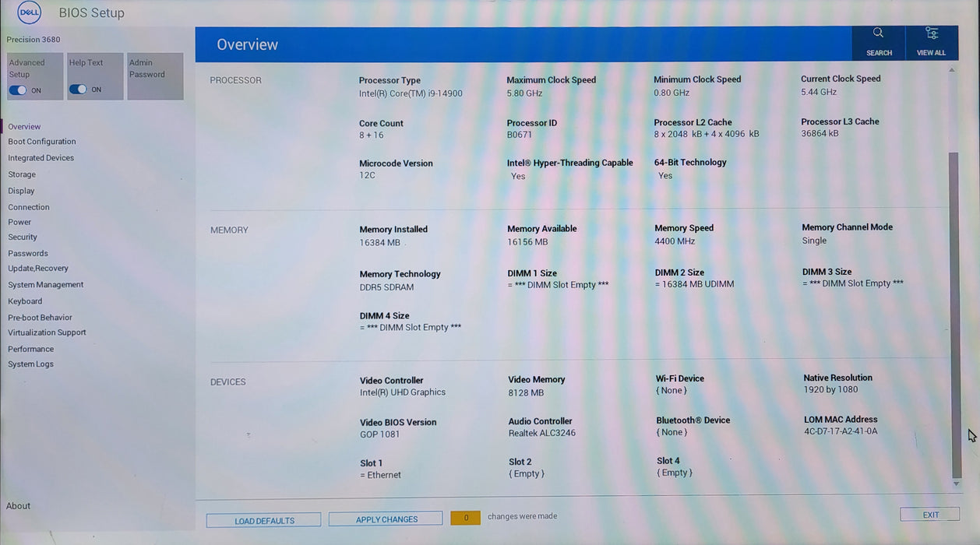Open the Search magnifier icon

878,33
